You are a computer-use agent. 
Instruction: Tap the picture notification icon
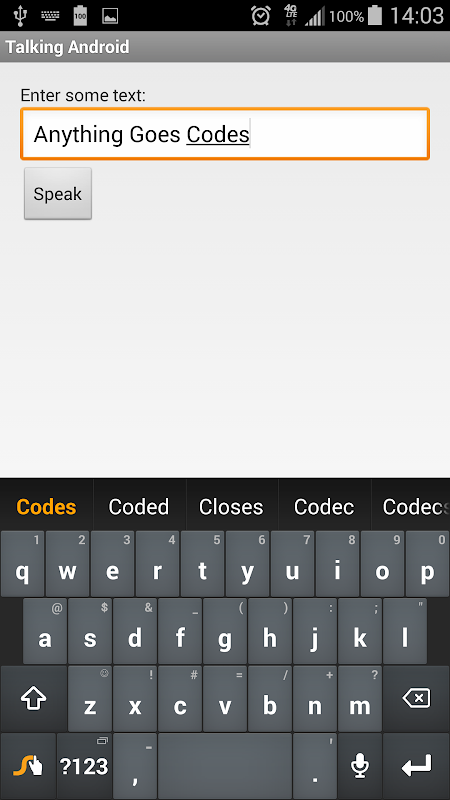click(110, 16)
